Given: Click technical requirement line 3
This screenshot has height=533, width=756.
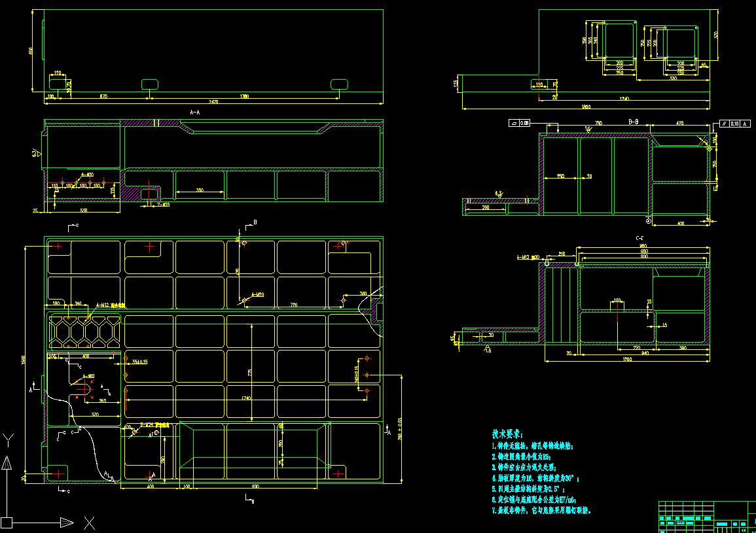Looking at the screenshot, I should point(524,468).
